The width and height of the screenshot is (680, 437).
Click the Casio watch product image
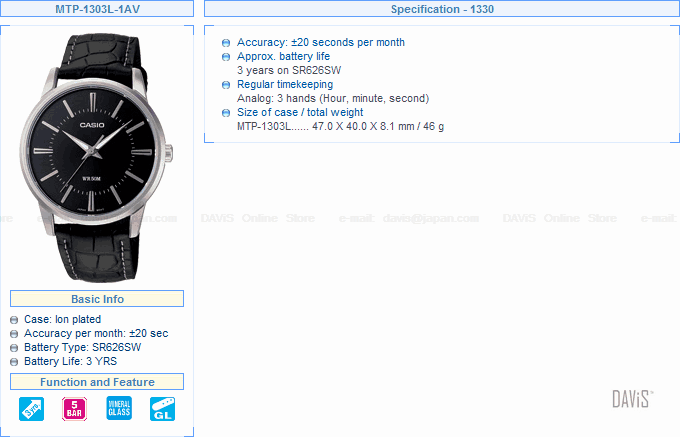coord(96,158)
